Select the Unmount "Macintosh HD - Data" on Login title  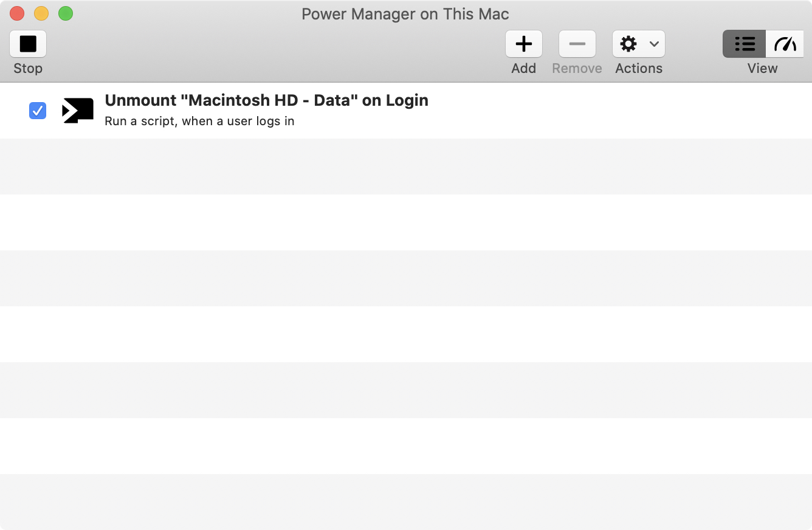tap(267, 100)
